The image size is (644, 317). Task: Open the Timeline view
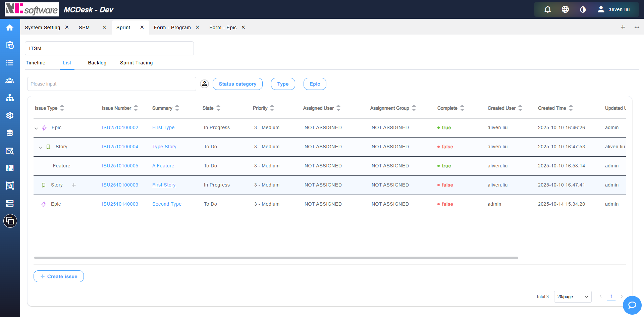tap(36, 63)
